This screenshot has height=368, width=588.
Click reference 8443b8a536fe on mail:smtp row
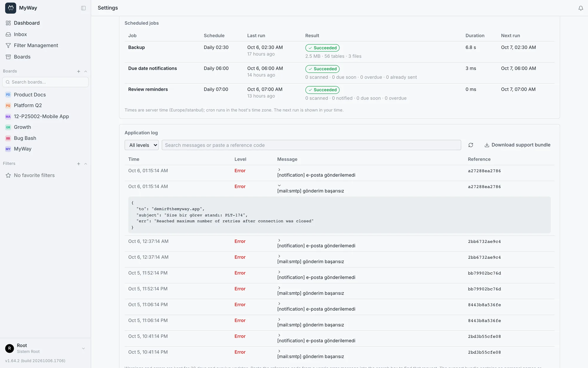click(484, 321)
